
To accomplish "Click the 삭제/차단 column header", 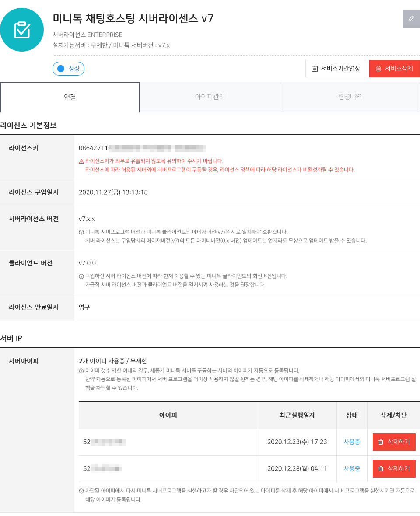I will pyautogui.click(x=394, y=415).
